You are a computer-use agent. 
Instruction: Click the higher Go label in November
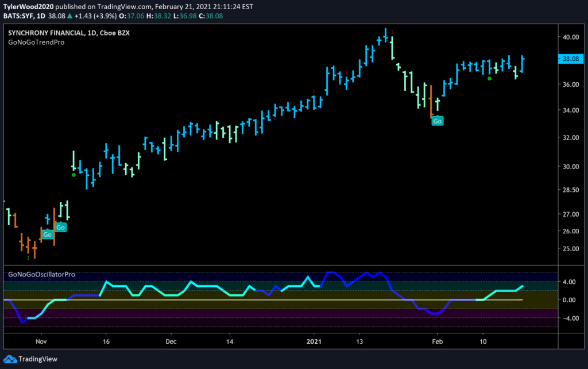(60, 227)
